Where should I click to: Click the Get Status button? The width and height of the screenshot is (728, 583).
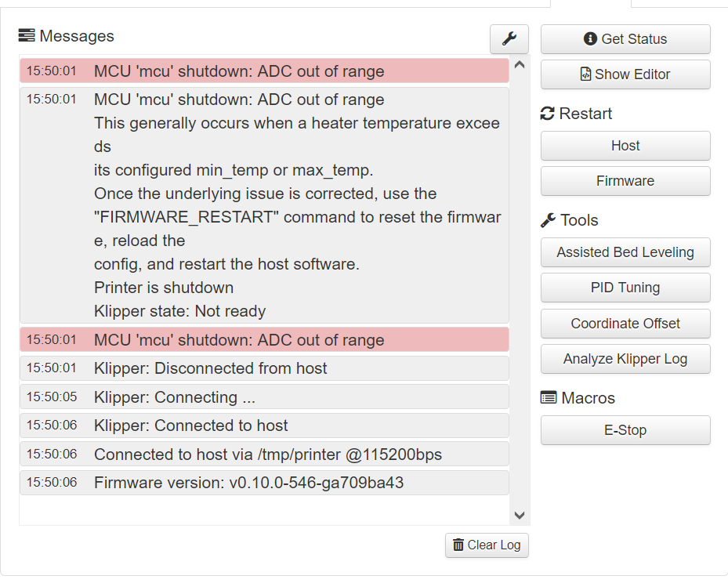pos(625,39)
